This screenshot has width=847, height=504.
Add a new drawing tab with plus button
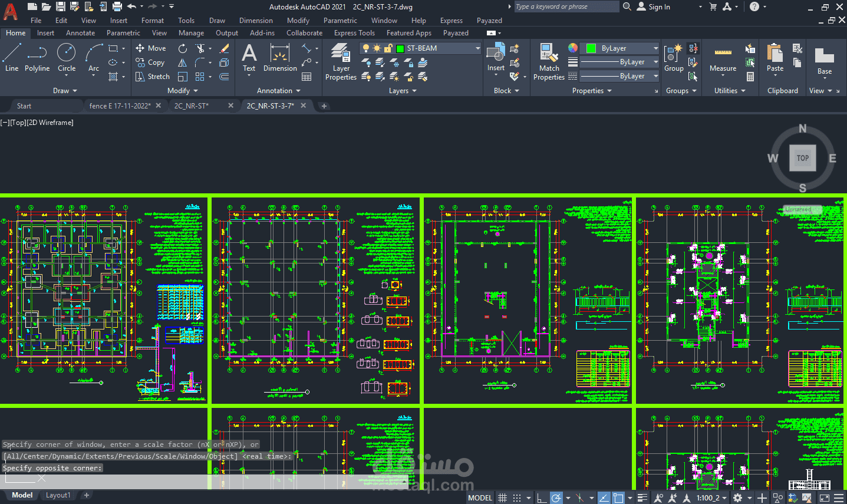(x=324, y=106)
